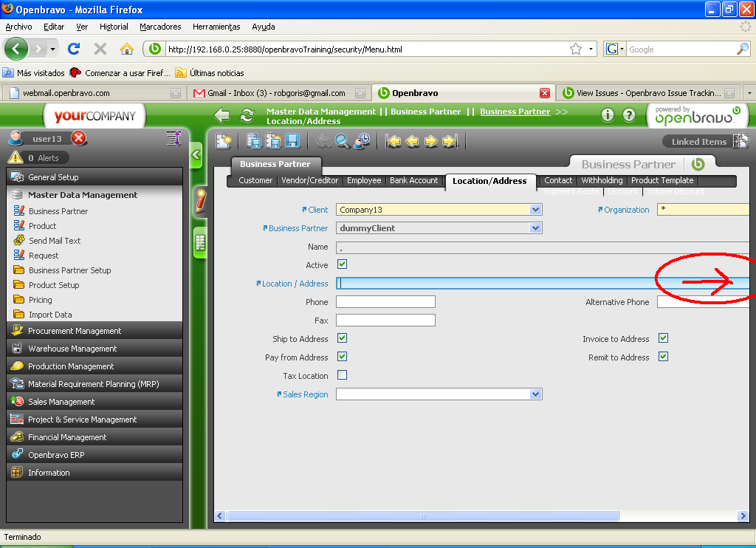Screen dimensions: 756x548
Task: Switch to the Bank Account tab
Action: [413, 180]
